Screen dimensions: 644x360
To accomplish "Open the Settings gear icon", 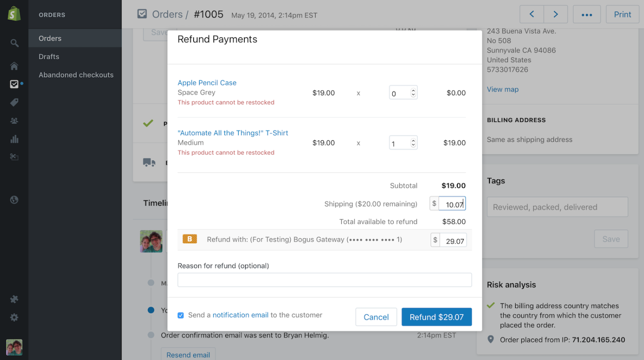I will [x=14, y=318].
